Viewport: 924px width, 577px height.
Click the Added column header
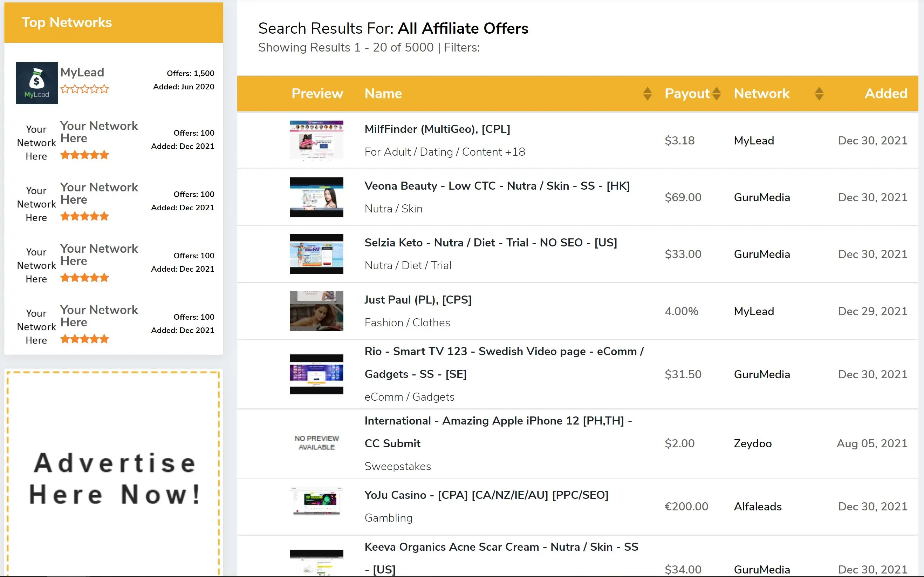pyautogui.click(x=885, y=94)
